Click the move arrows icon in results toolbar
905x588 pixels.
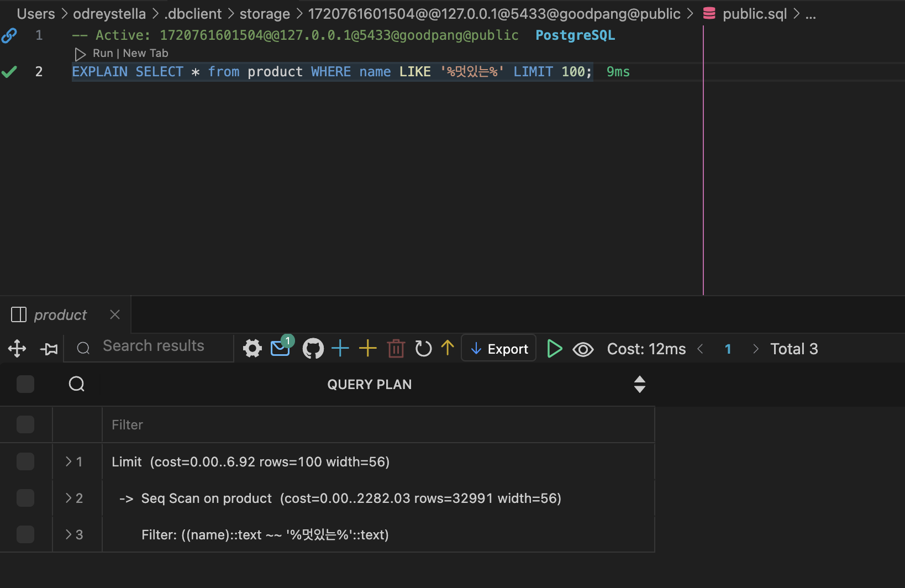17,349
